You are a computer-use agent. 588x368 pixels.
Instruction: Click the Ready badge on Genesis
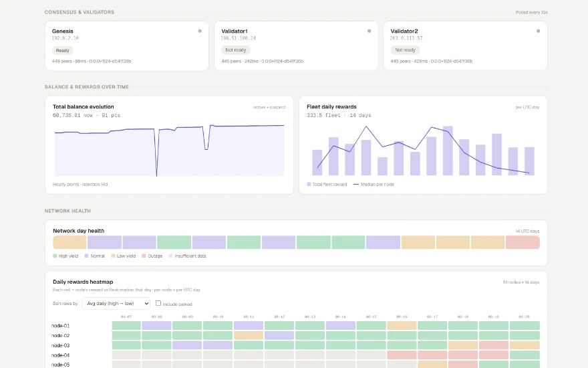pos(62,50)
